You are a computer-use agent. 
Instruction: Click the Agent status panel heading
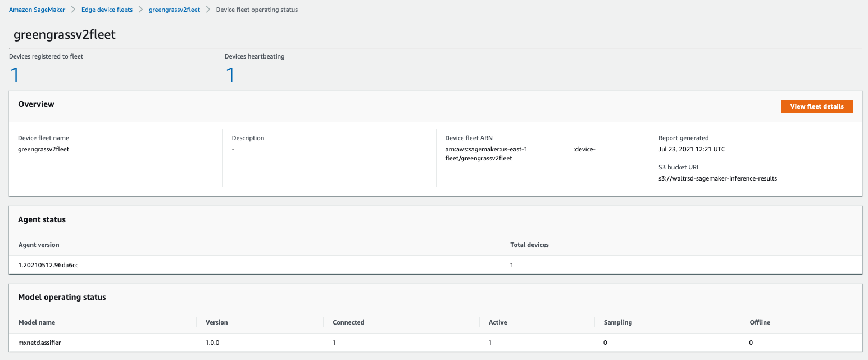point(42,219)
